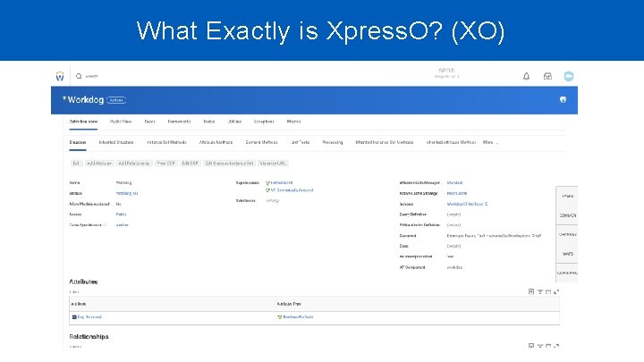
Task: Click the Relationships table grid preferences icon
Action: click(x=548, y=346)
